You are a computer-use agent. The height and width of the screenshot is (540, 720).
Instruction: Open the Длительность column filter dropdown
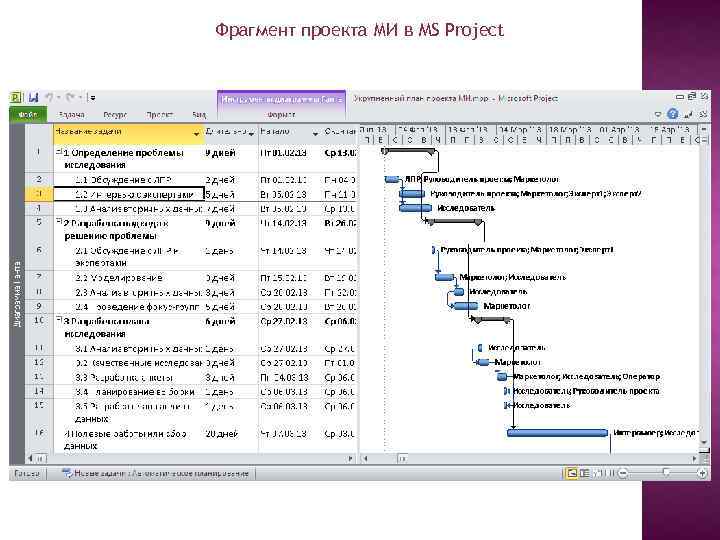pos(251,134)
